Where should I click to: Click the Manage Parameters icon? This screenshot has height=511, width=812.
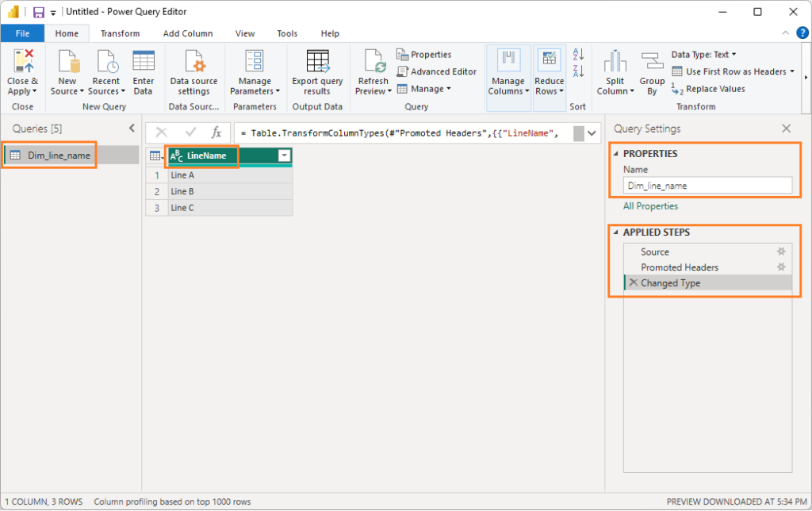[x=255, y=60]
